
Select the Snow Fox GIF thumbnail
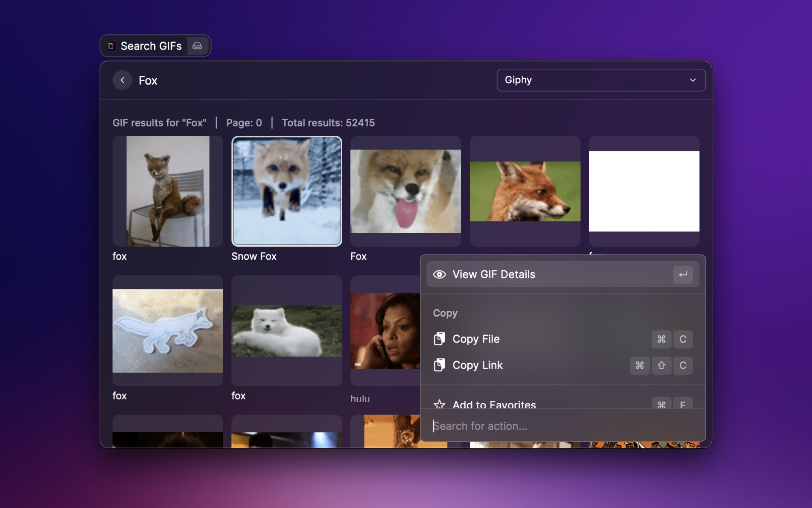coord(287,191)
